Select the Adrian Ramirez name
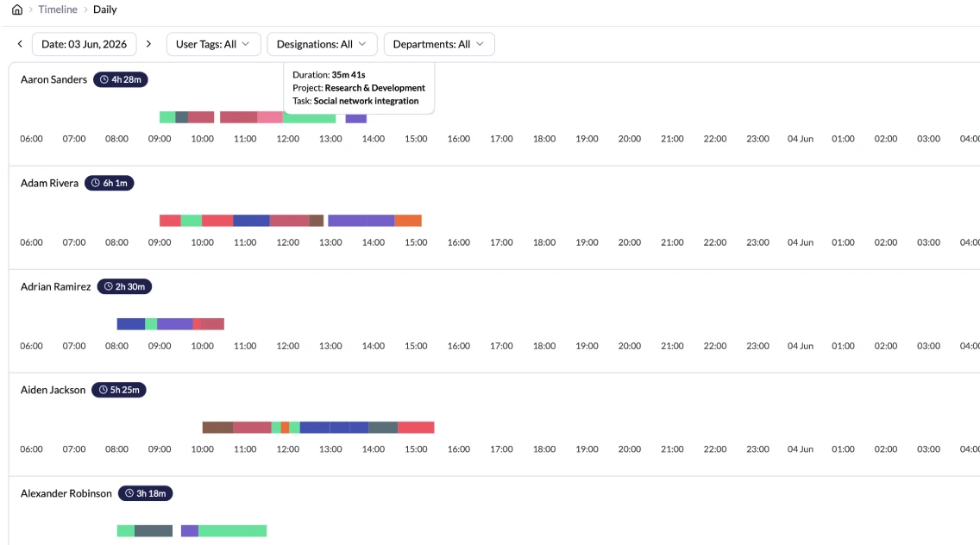Viewport: 980px width, 545px height. [55, 286]
